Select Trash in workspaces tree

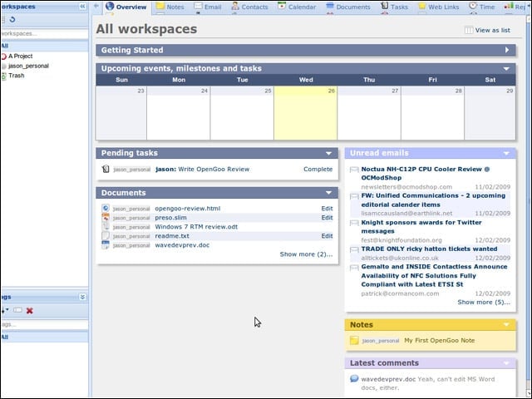pos(17,76)
